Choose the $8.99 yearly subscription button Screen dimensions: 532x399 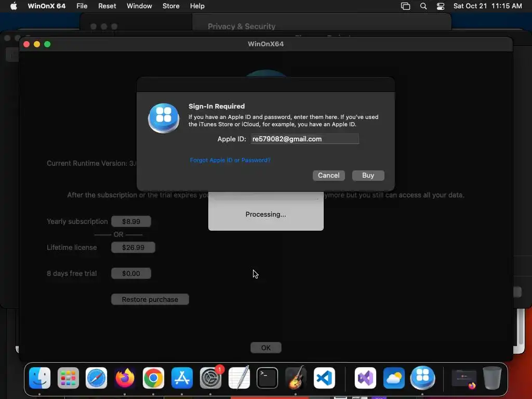coord(131,221)
